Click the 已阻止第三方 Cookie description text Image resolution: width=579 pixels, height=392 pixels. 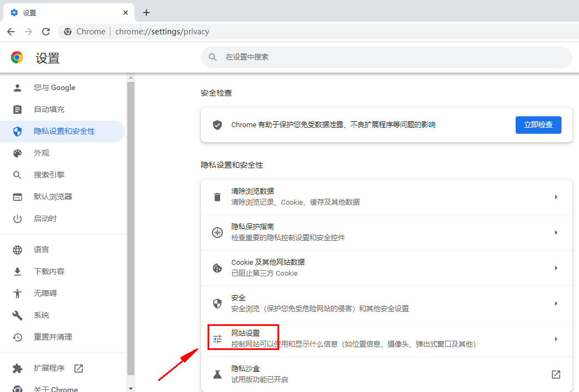pyautogui.click(x=264, y=274)
